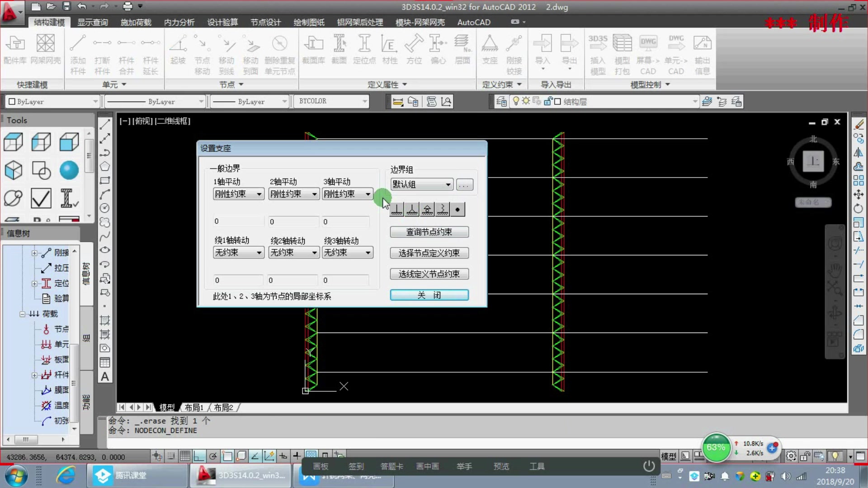Open the 边界组 默认组 dropdown
This screenshot has height=488, width=868.
(421, 184)
